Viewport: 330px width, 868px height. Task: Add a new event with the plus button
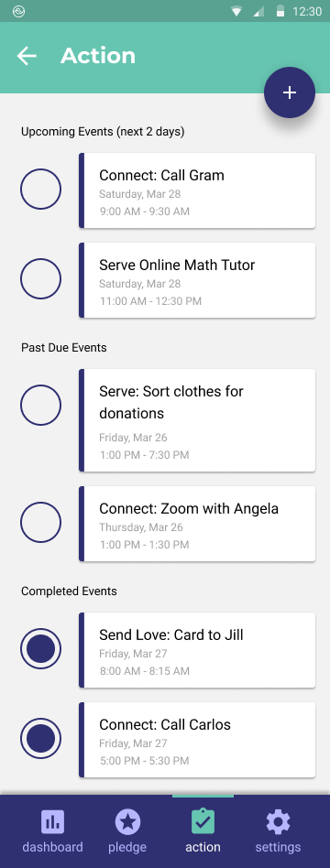tap(290, 92)
